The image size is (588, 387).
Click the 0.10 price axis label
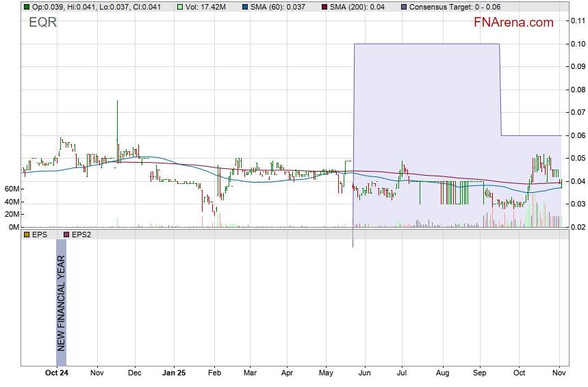pos(577,44)
